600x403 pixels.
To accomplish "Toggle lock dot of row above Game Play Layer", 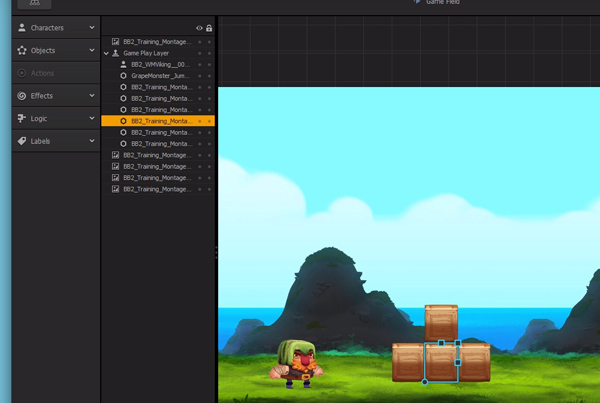I will click(x=209, y=42).
